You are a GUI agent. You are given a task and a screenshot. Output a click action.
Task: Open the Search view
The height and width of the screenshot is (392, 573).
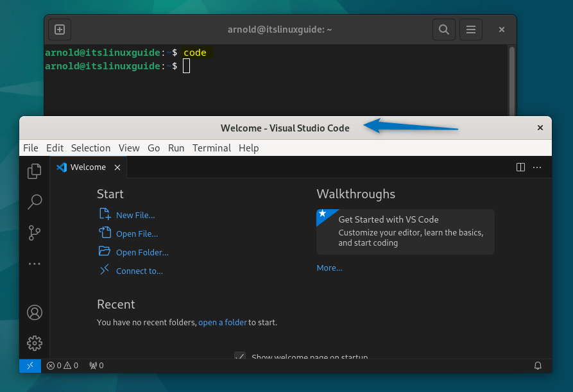(x=34, y=202)
